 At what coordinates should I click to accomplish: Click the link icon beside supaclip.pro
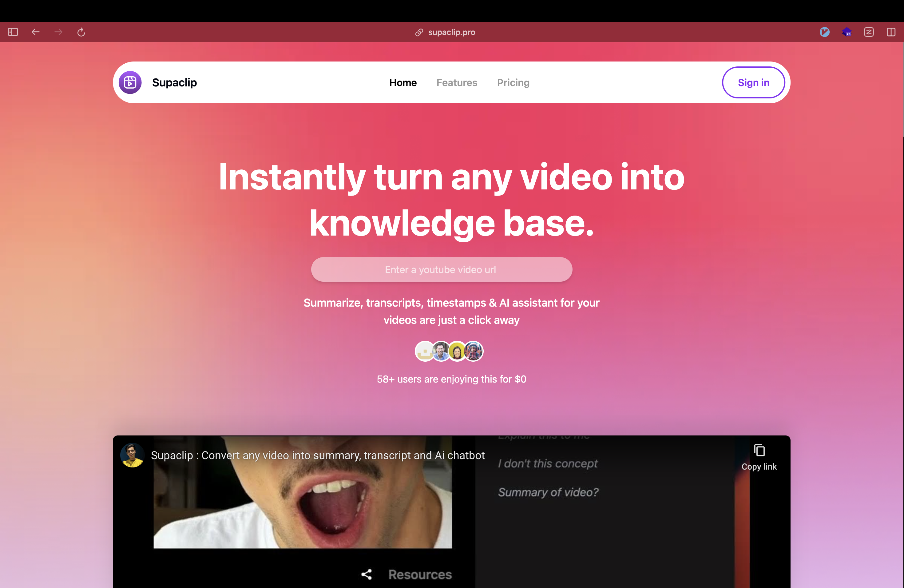coord(419,32)
